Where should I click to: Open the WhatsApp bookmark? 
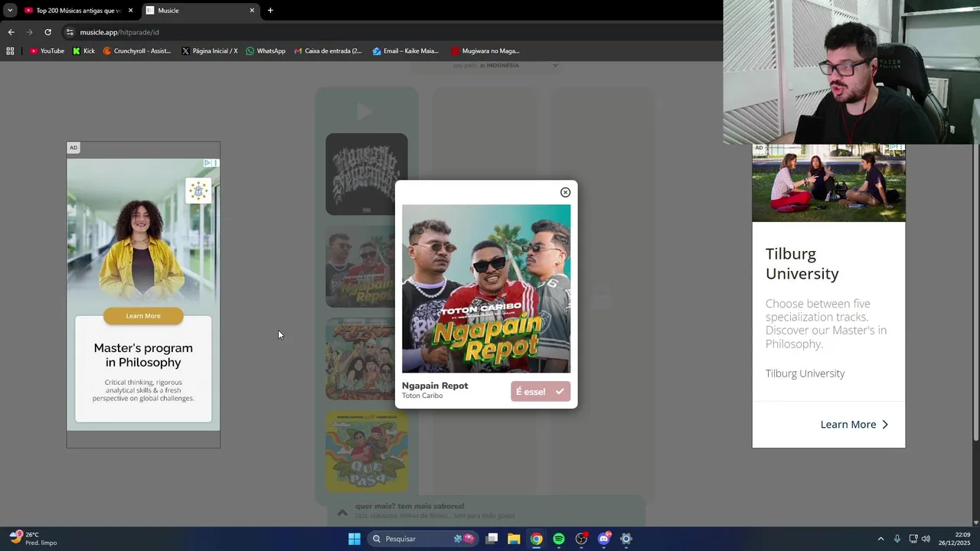(266, 51)
